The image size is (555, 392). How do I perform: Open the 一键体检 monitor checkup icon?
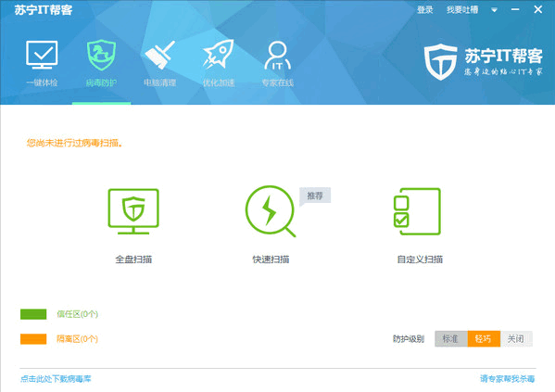pyautogui.click(x=42, y=55)
